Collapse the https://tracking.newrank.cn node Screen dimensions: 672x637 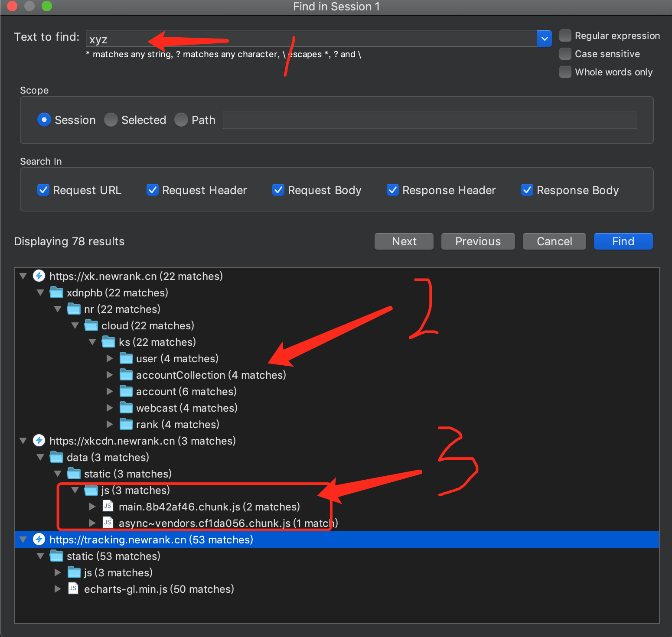pyautogui.click(x=23, y=539)
